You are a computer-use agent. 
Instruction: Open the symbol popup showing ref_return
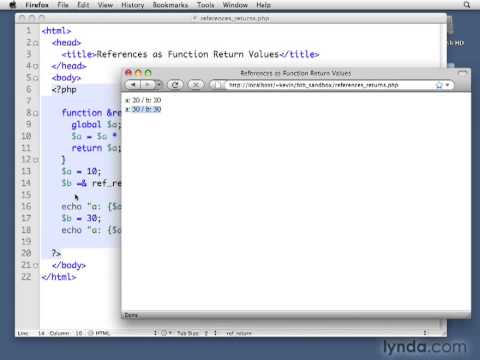pos(325,333)
